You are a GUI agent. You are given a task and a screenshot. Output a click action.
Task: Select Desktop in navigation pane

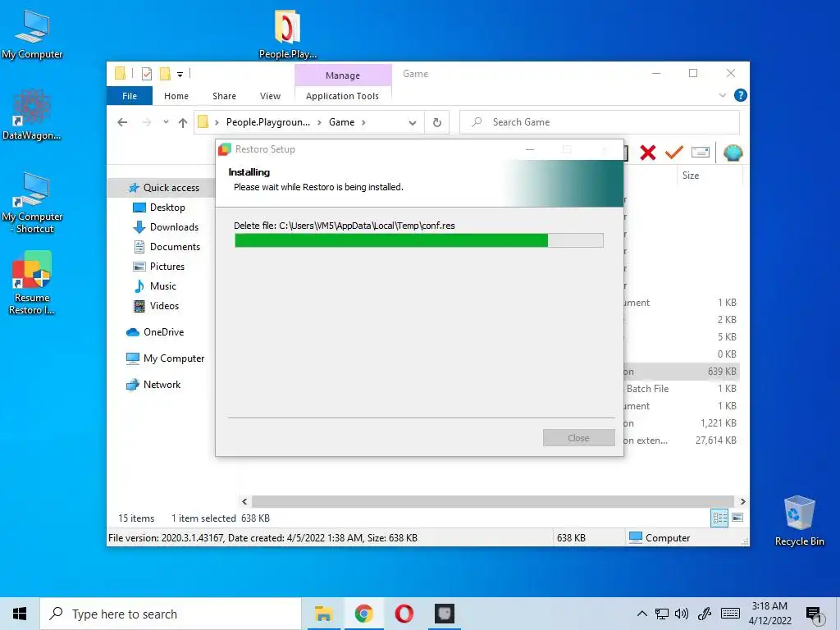(158, 208)
